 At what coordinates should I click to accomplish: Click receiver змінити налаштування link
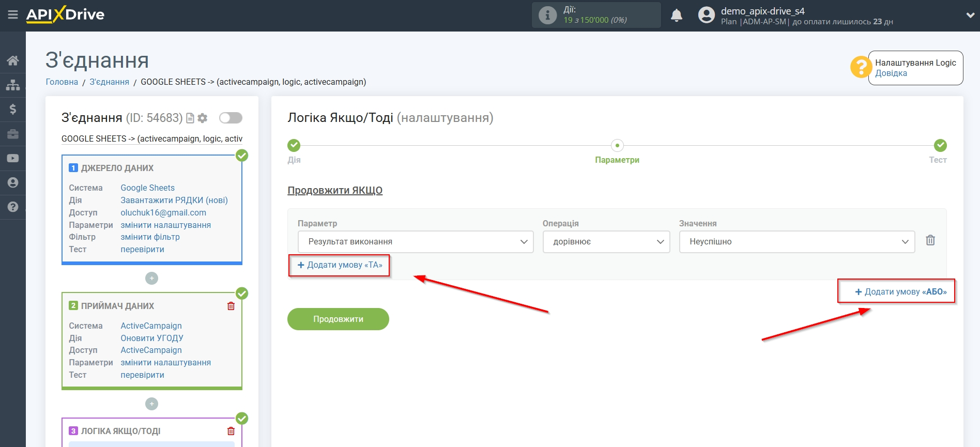click(165, 362)
